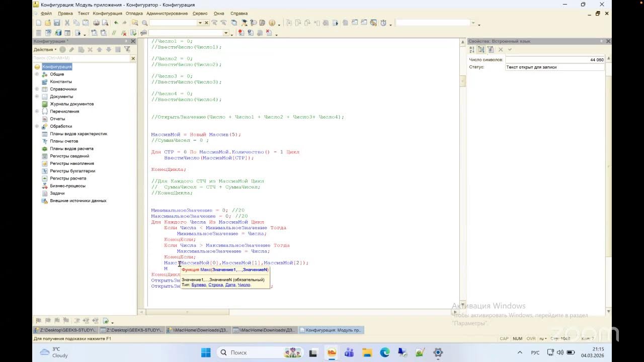The height and width of the screenshot is (362, 644).
Task: Open the Действия dropdown
Action: (x=45, y=49)
